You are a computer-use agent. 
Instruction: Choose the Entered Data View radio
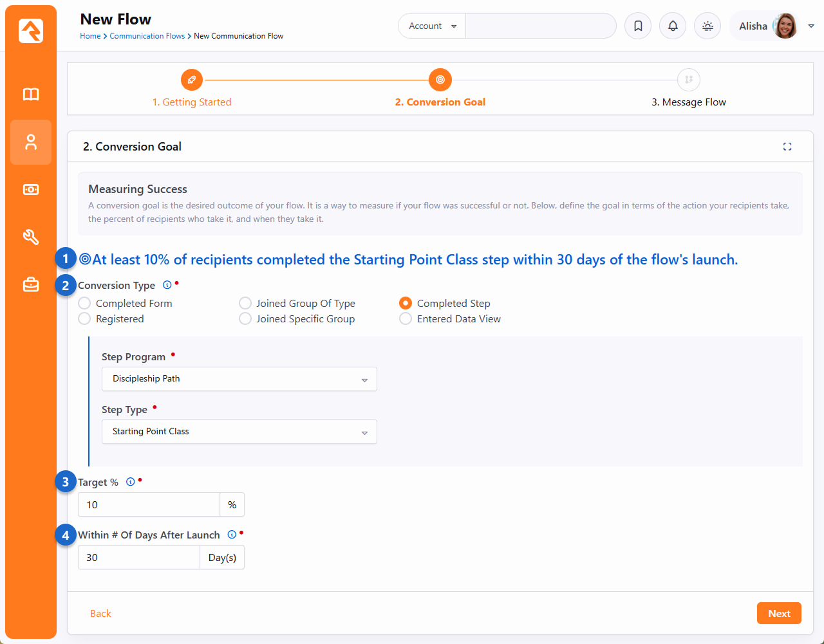[x=406, y=319]
